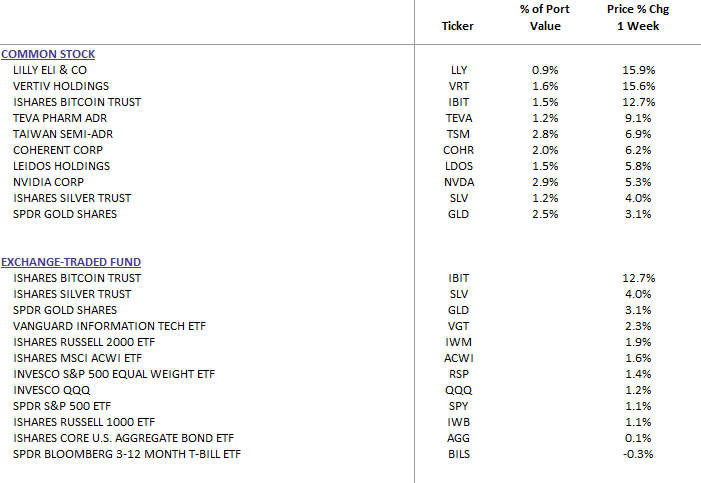Screen dimensions: 701x483
Task: Click the % of Port Value header
Action: (545, 18)
